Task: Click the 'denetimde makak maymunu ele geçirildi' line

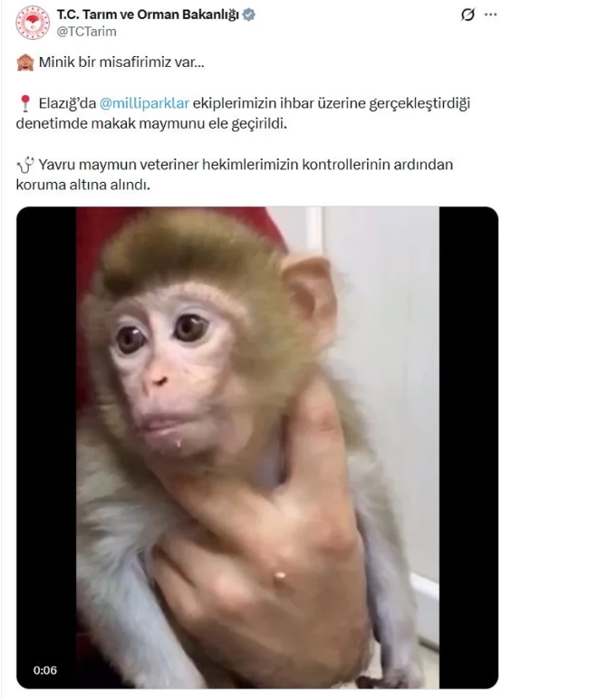Action: [151, 124]
